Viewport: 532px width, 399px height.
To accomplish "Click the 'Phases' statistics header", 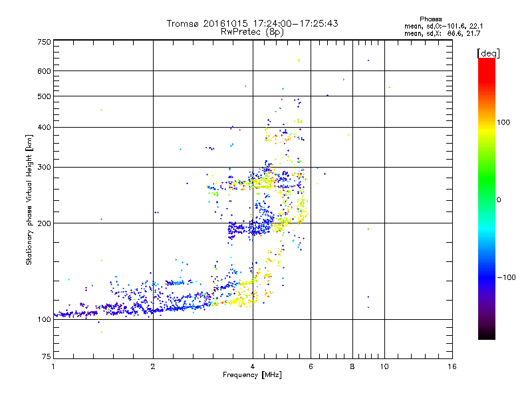I will click(430, 19).
